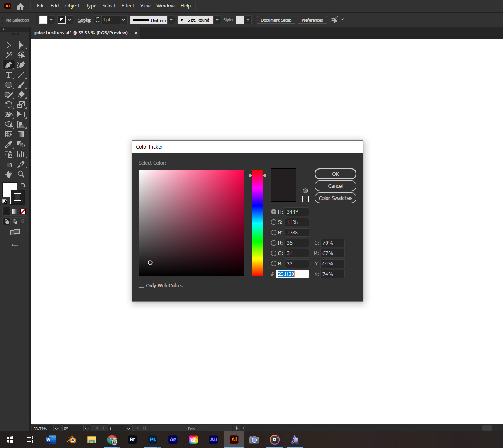Pick the Eyedropper tool
The width and height of the screenshot is (503, 448).
[9, 144]
